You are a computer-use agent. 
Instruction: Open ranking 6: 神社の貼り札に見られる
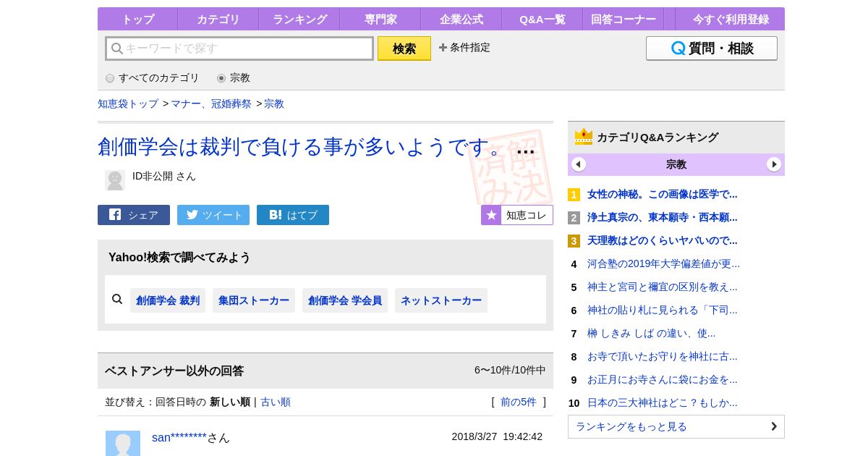(x=663, y=310)
